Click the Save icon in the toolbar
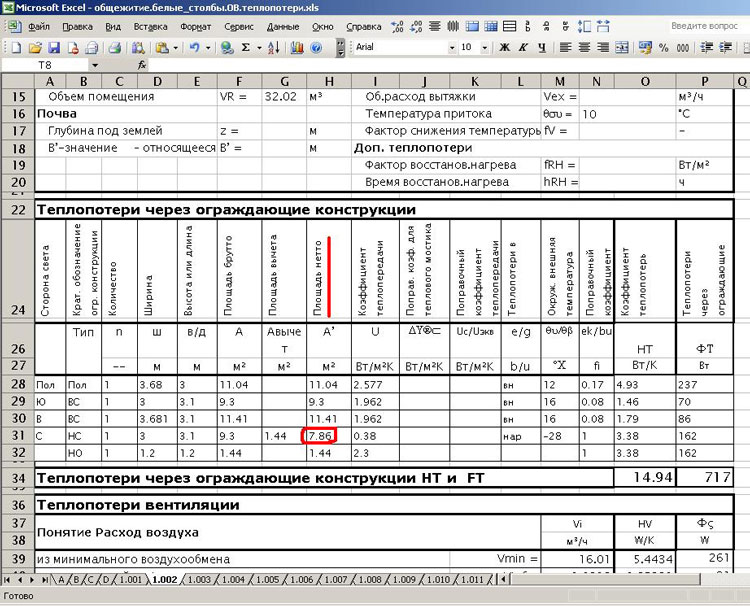750x606 pixels. [x=55, y=47]
